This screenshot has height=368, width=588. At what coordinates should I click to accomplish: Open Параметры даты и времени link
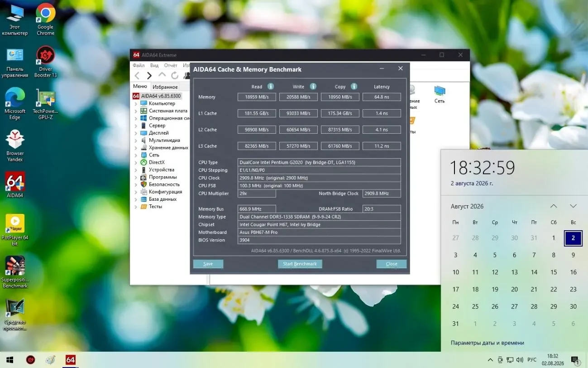(x=488, y=343)
